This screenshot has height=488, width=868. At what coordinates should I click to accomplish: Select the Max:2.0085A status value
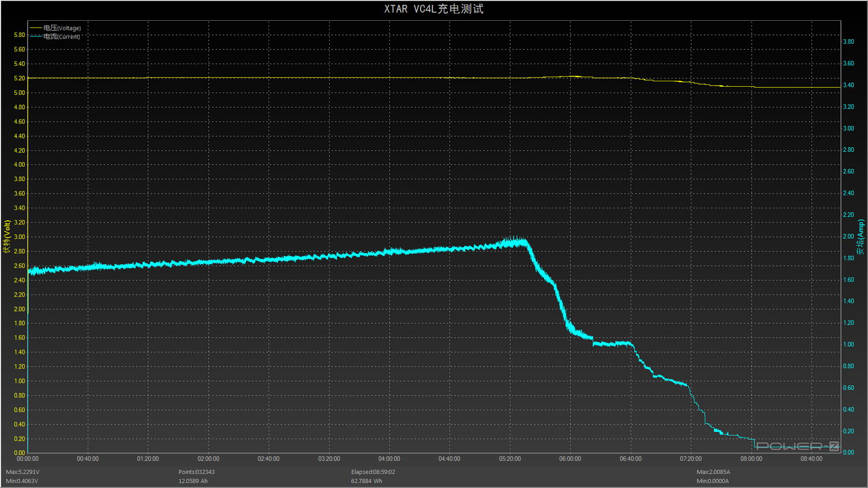click(714, 472)
